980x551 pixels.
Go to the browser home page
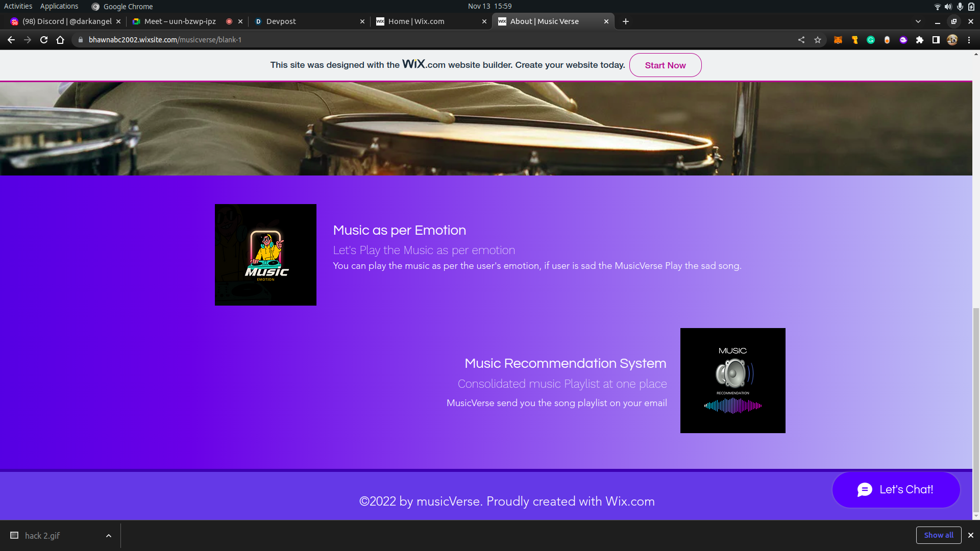pyautogui.click(x=60, y=40)
